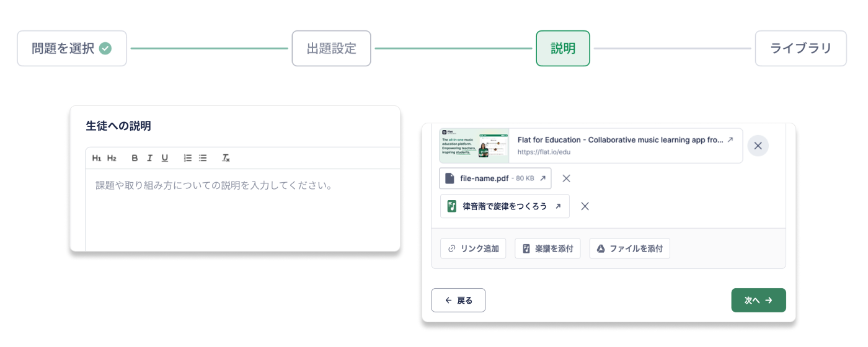Open the Flat for Education link thumbnail
Image resolution: width=868 pixels, height=347 pixels.
pos(474,146)
